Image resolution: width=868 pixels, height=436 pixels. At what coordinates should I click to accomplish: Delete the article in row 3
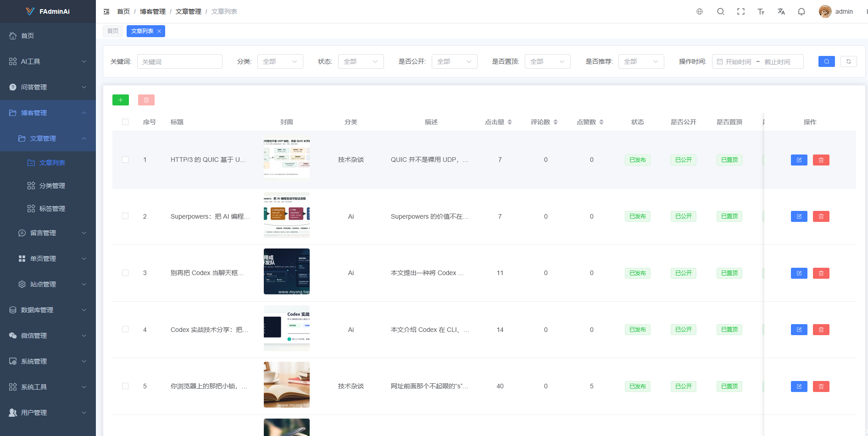(821, 273)
